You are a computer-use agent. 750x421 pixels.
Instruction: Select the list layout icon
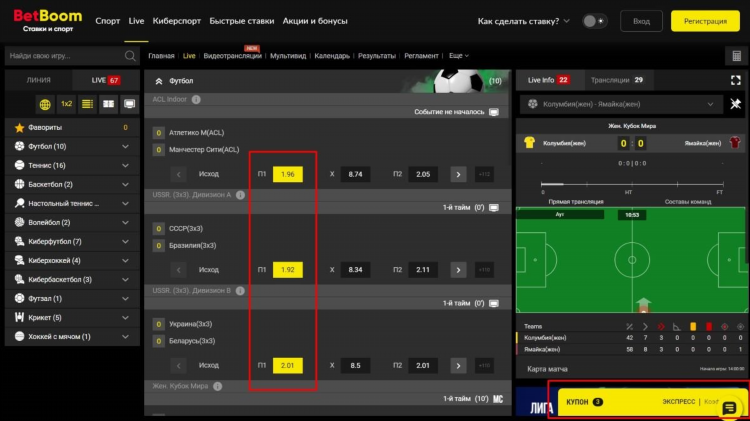pos(88,104)
